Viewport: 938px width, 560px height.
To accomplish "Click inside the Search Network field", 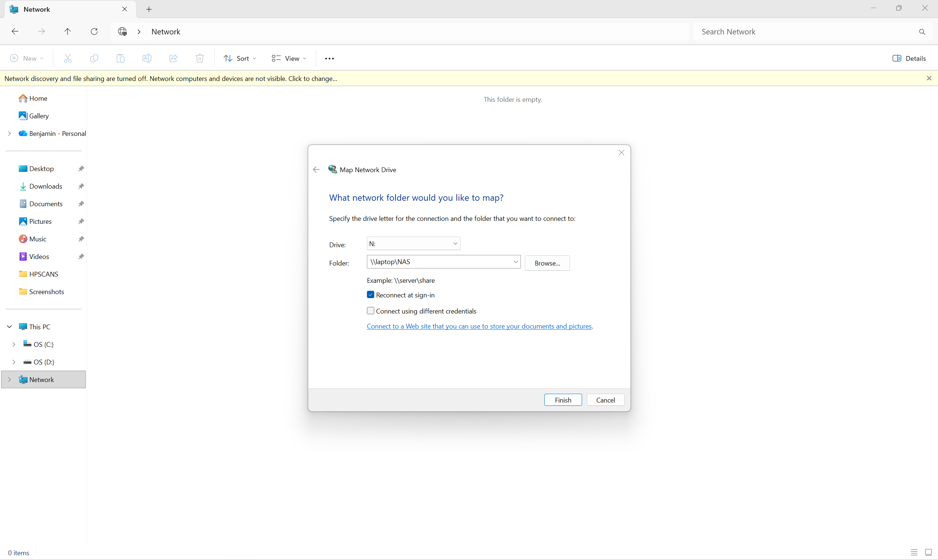I will (793, 31).
